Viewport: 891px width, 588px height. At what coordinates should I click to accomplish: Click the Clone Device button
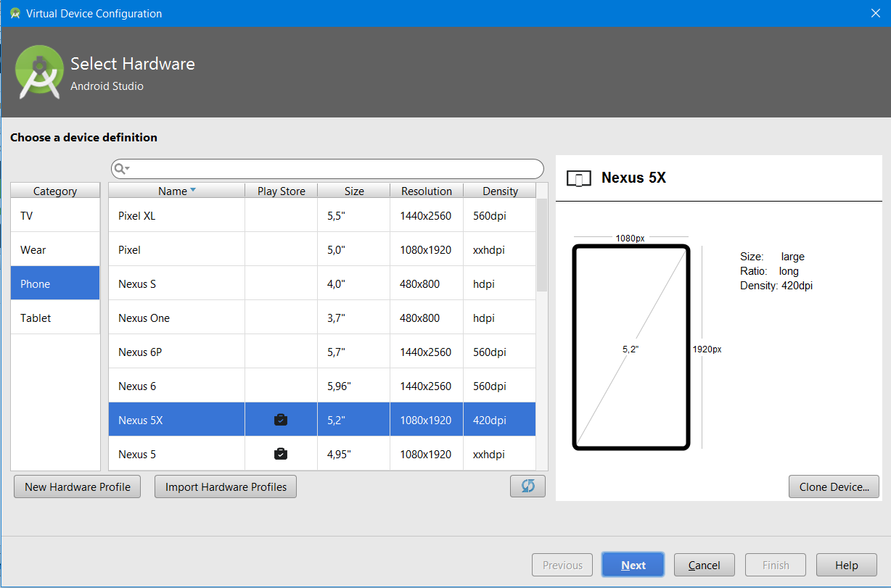pyautogui.click(x=834, y=486)
